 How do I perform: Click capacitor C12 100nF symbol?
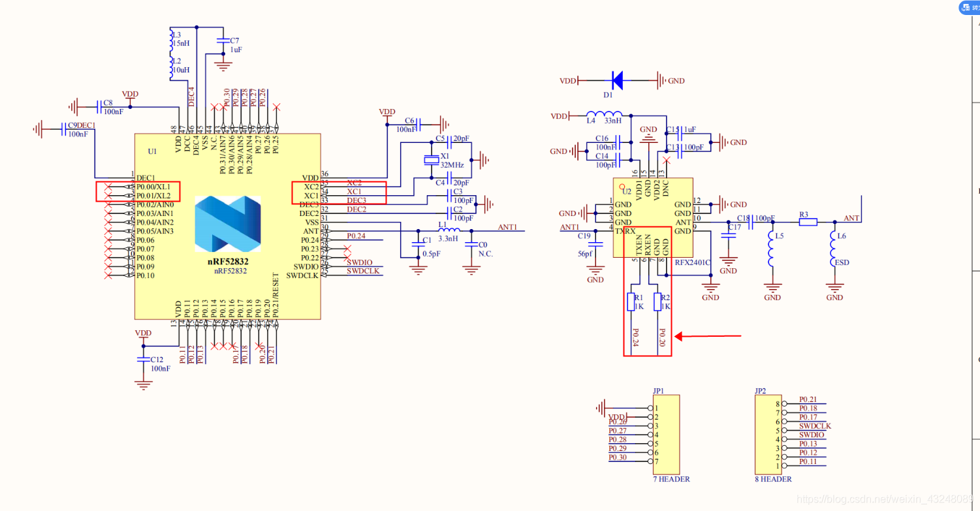click(x=144, y=360)
